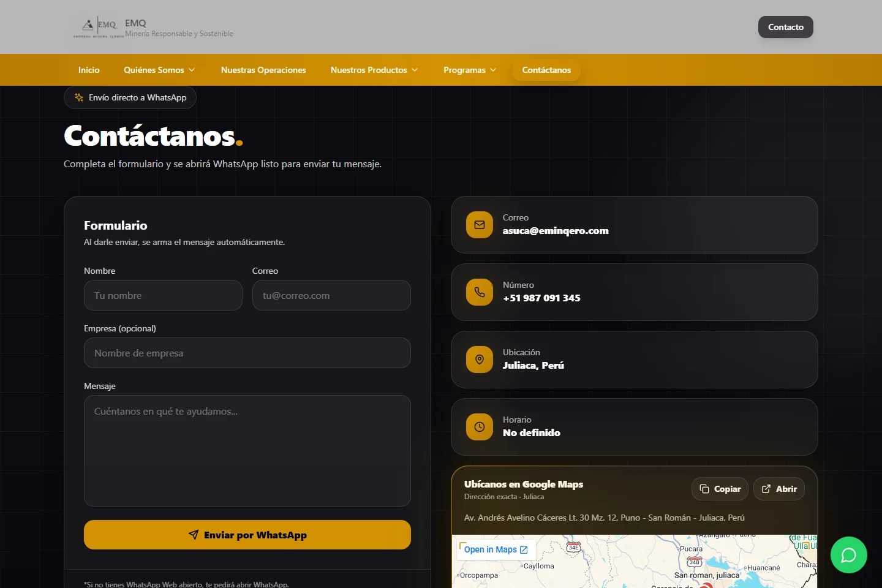This screenshot has height=588, width=882.
Task: Click the Ubícanos en Google Maps heading
Action: pos(524,484)
